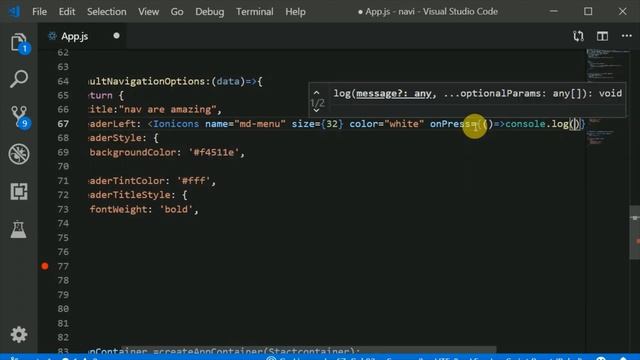Screen dimensions: 640x360
Task: Click the React file icon on App.js tab
Action: click(x=52, y=36)
